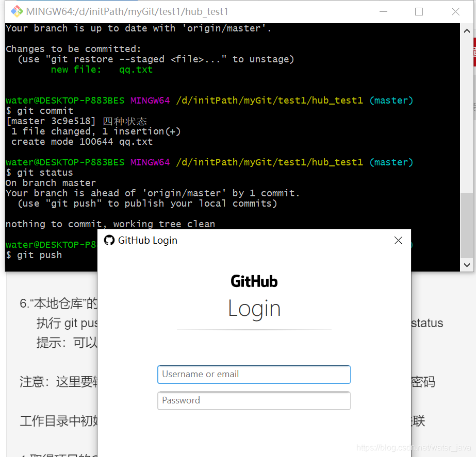Close the MINGW64 terminal window
Screen dimensions: 476x457
point(455,11)
